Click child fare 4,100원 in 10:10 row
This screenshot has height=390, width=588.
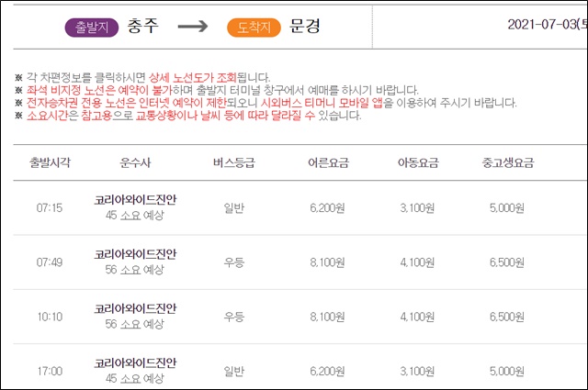coord(417,317)
